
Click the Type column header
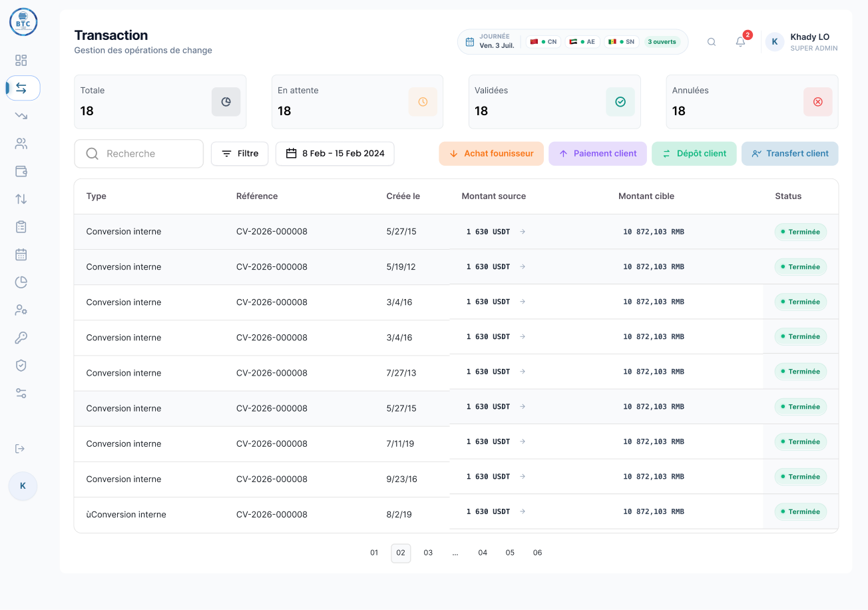pos(97,196)
